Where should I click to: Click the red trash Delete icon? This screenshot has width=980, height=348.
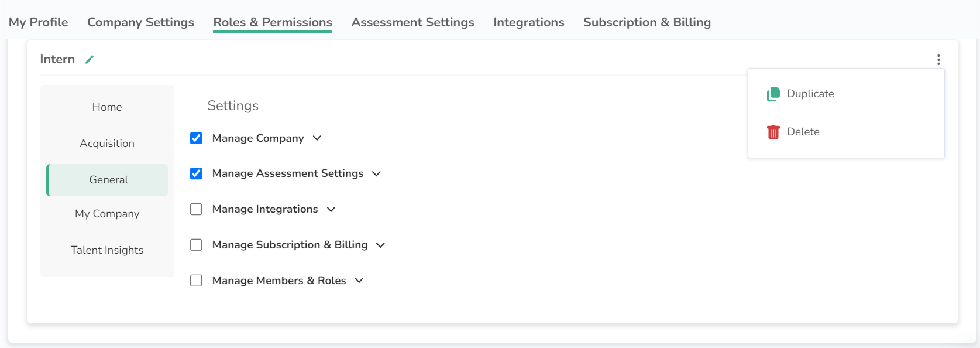[773, 132]
